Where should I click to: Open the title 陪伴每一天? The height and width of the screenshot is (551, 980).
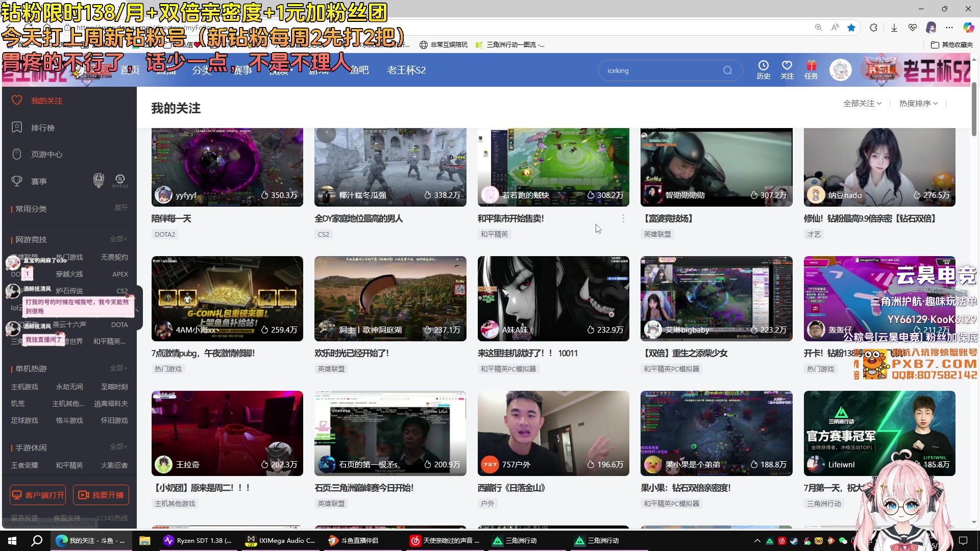171,218
